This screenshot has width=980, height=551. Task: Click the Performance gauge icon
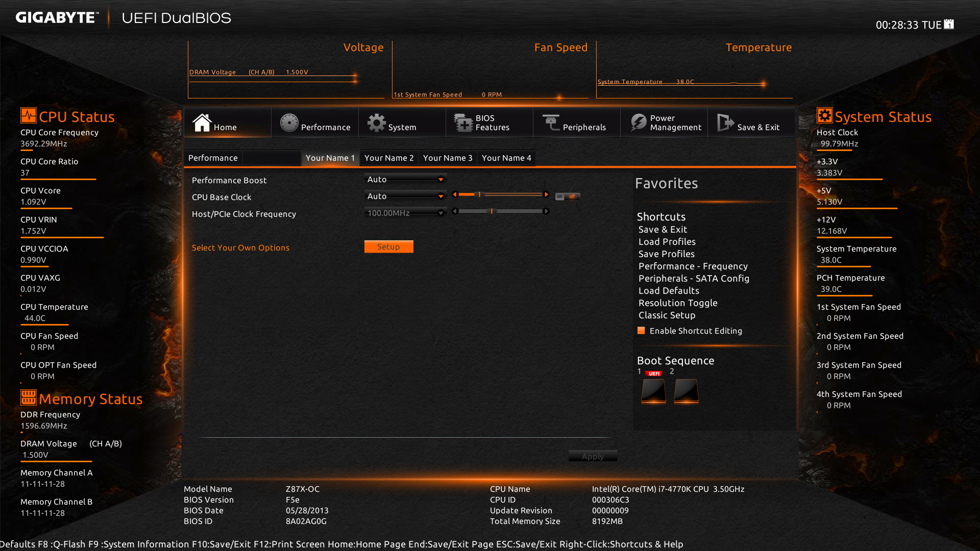(289, 122)
